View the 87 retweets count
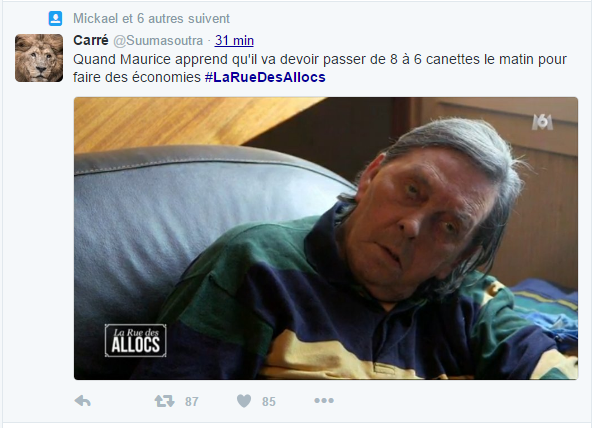Viewport: 592px width, 428px height. 192,402
